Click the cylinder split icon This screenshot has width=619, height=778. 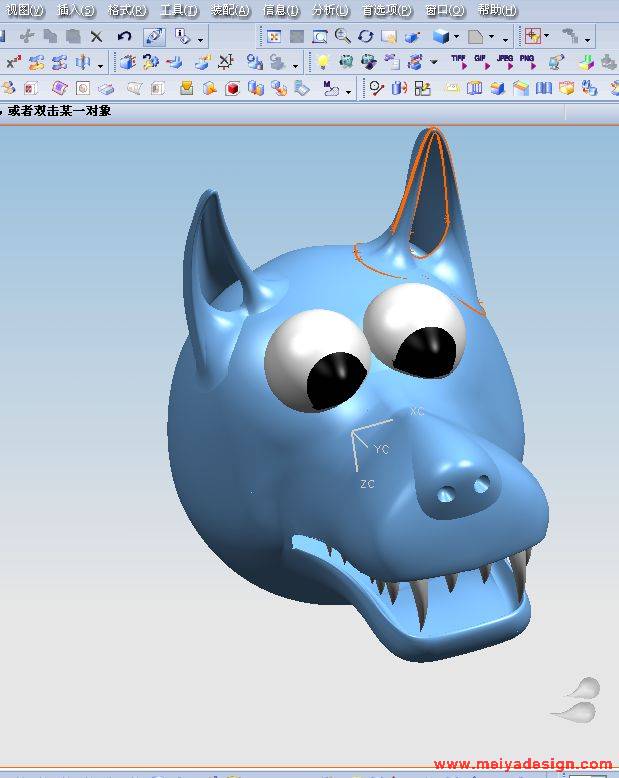399,88
